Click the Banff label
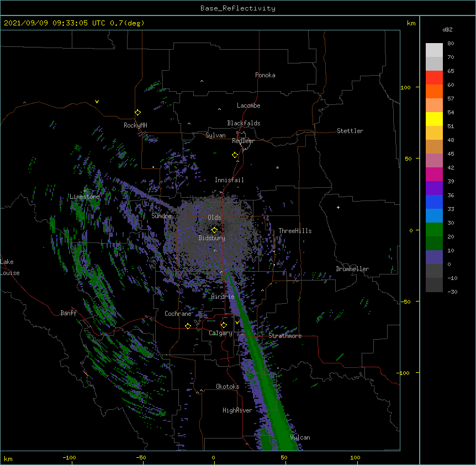This screenshot has height=465, width=476. 68,313
